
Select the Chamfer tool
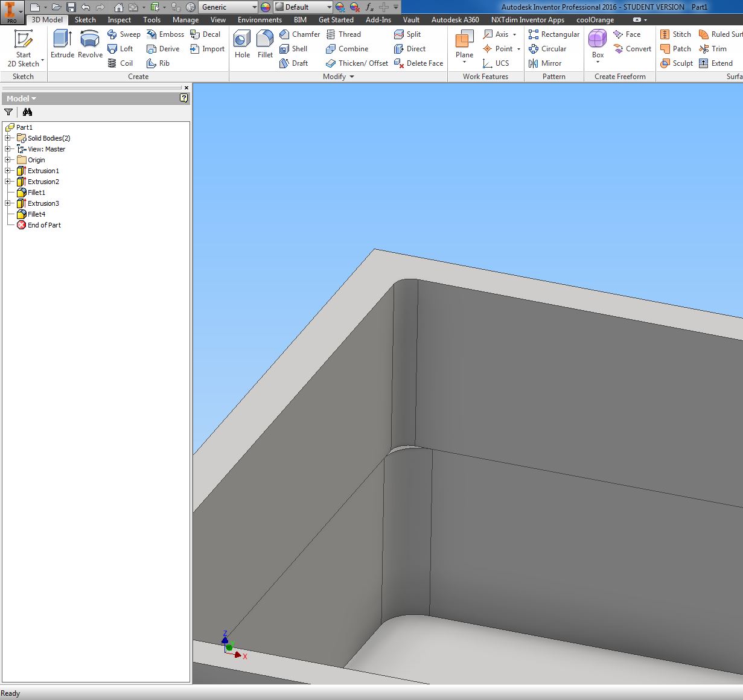[x=299, y=34]
